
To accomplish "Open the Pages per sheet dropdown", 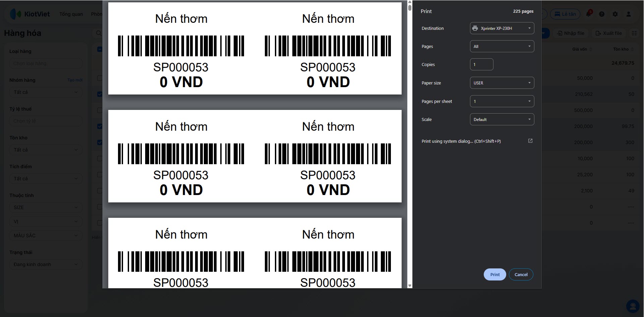I will coord(502,101).
